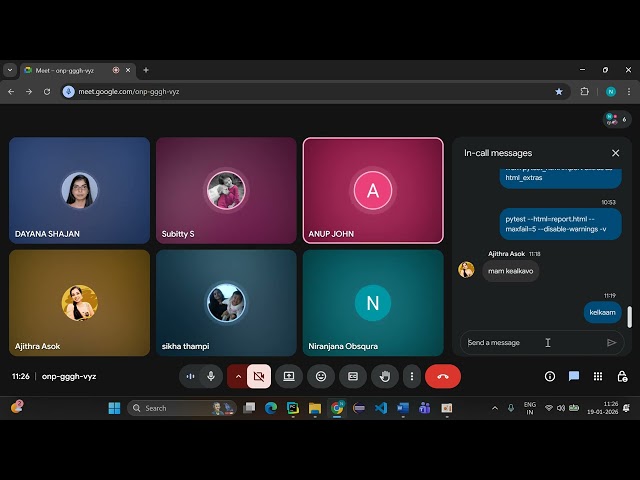The height and width of the screenshot is (480, 640).
Task: Leave the call with red hang-up button
Action: (x=443, y=376)
